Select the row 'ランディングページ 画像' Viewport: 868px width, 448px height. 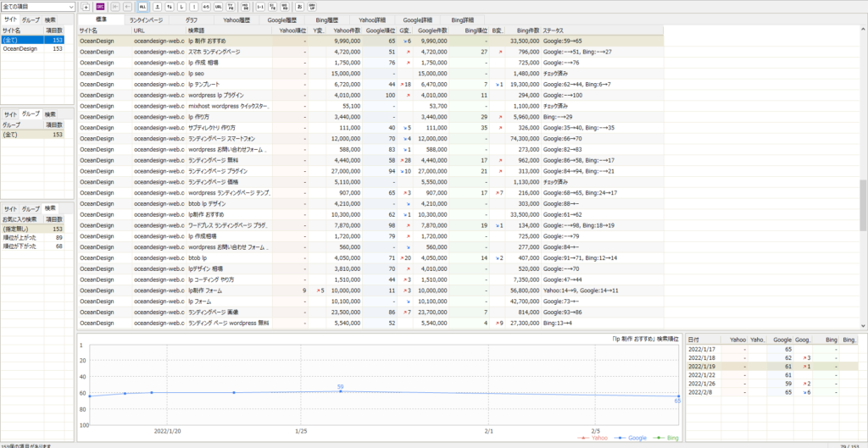pos(370,312)
